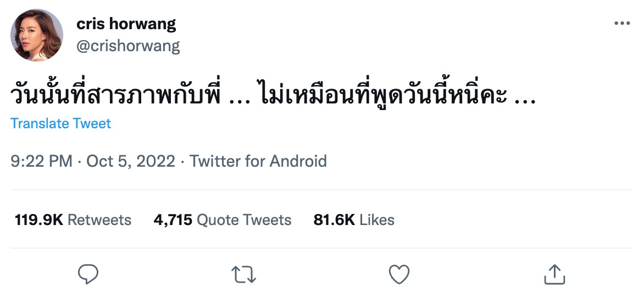644x296 pixels.
Task: Click the 9:22 PM time
Action: click(x=41, y=161)
